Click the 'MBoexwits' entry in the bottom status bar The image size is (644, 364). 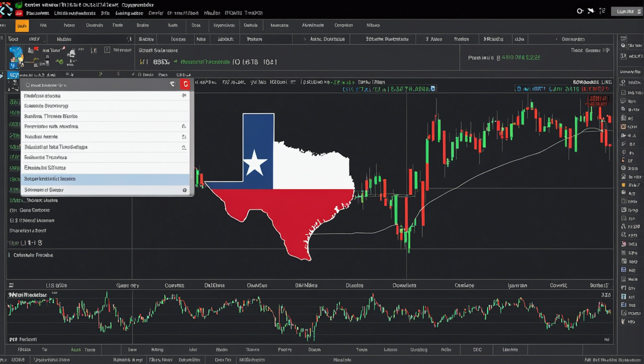point(252,360)
